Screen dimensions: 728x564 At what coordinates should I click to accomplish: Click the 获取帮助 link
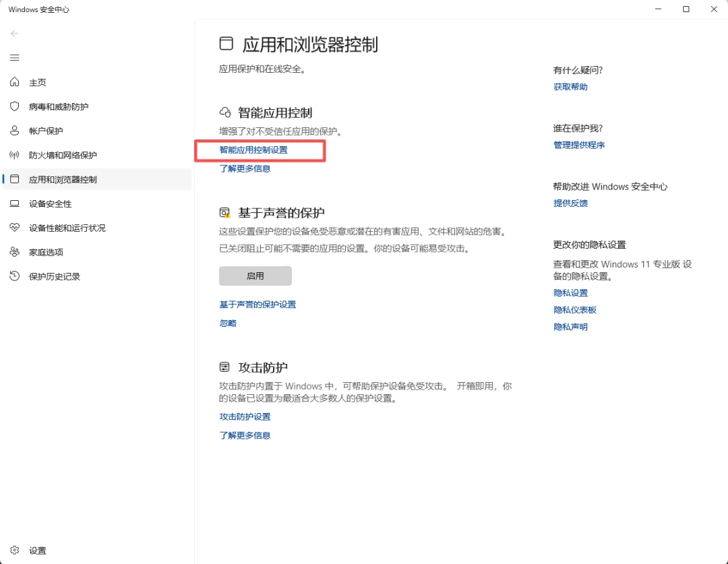click(571, 87)
